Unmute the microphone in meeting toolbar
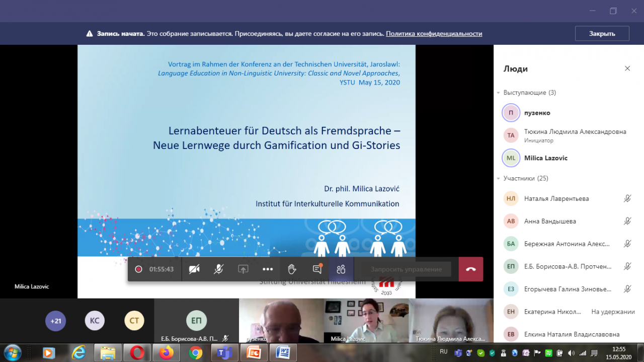Viewport: 644px width, 362px height. pos(218,269)
